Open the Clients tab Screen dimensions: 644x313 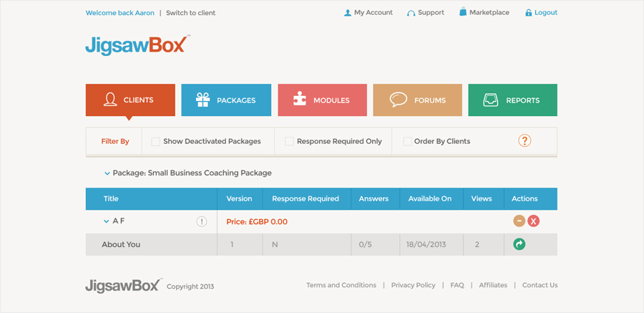(130, 100)
